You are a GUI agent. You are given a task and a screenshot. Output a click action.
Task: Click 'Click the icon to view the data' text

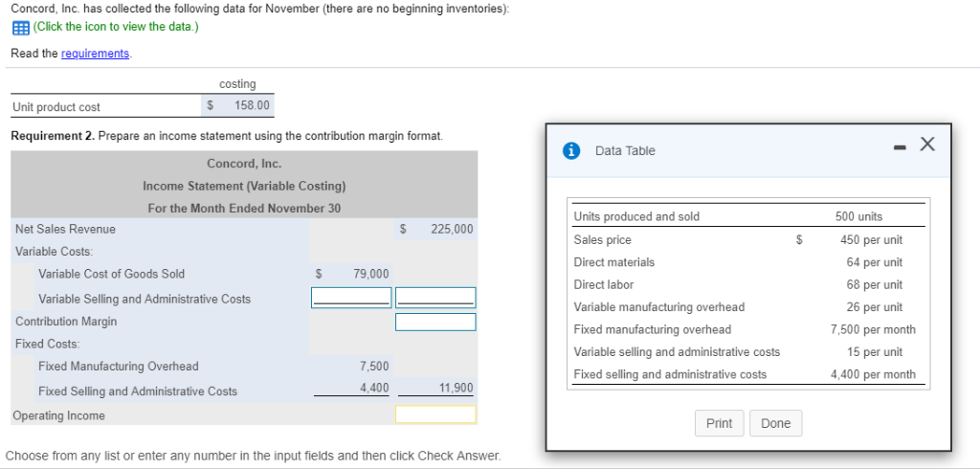[x=116, y=28]
